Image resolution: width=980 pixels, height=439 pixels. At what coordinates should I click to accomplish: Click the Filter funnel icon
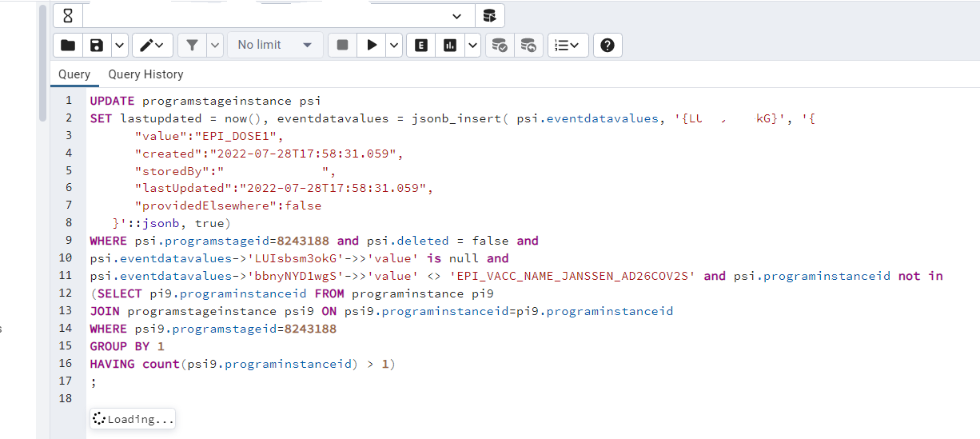click(x=192, y=46)
